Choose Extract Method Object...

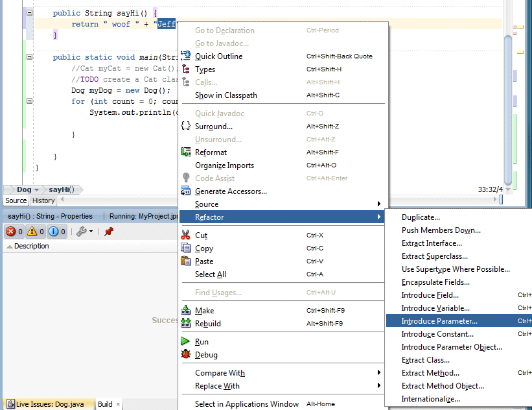[x=459, y=385]
